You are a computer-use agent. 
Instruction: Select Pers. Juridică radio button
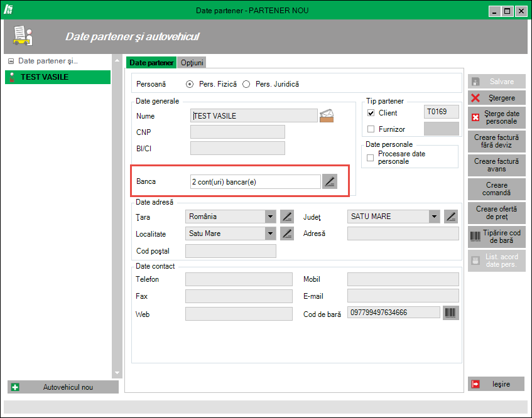(246, 84)
